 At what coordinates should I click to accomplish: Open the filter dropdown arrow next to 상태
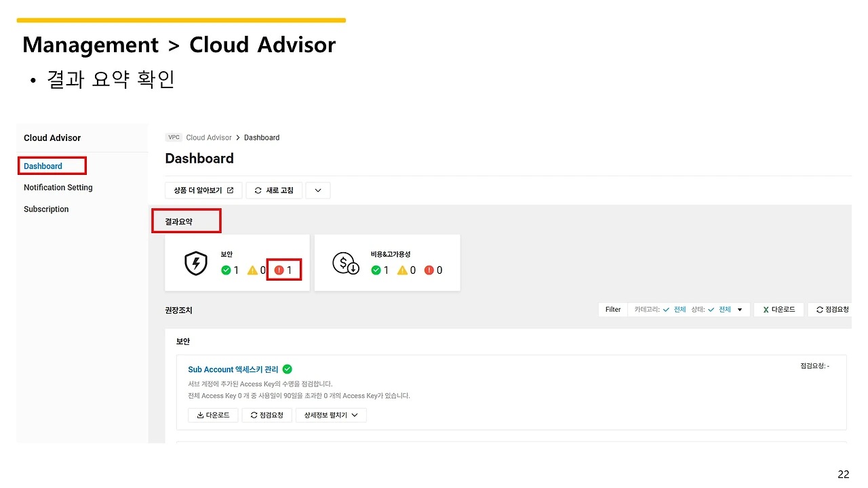740,310
